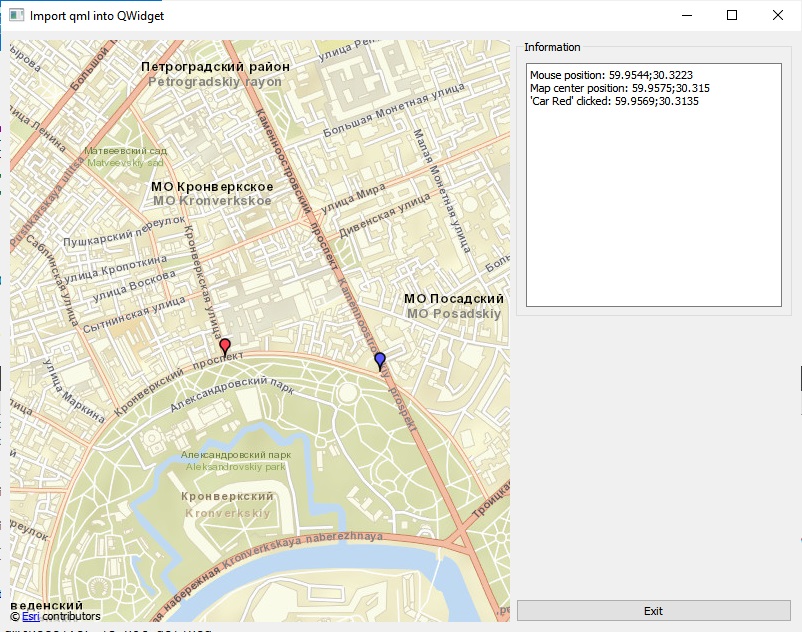
Task: Close the Import qml into QWidget window
Action: (x=778, y=16)
